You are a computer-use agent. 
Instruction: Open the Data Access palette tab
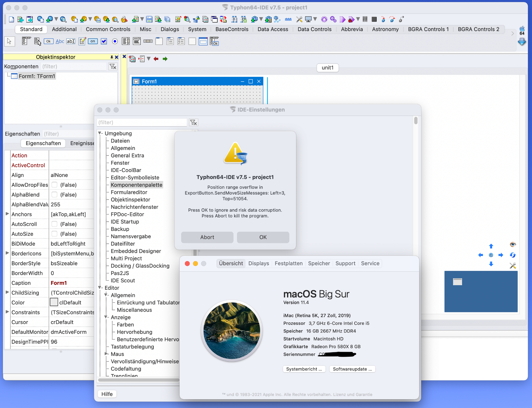point(273,29)
